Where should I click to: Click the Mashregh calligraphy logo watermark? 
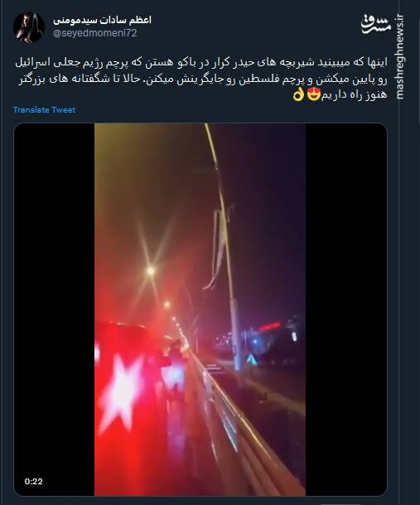point(375,24)
